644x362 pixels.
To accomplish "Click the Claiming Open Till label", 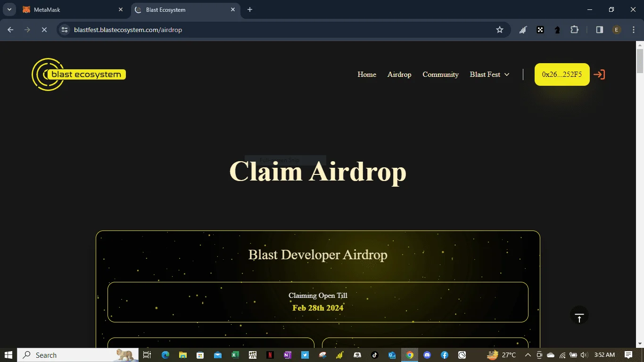I will coord(318,296).
